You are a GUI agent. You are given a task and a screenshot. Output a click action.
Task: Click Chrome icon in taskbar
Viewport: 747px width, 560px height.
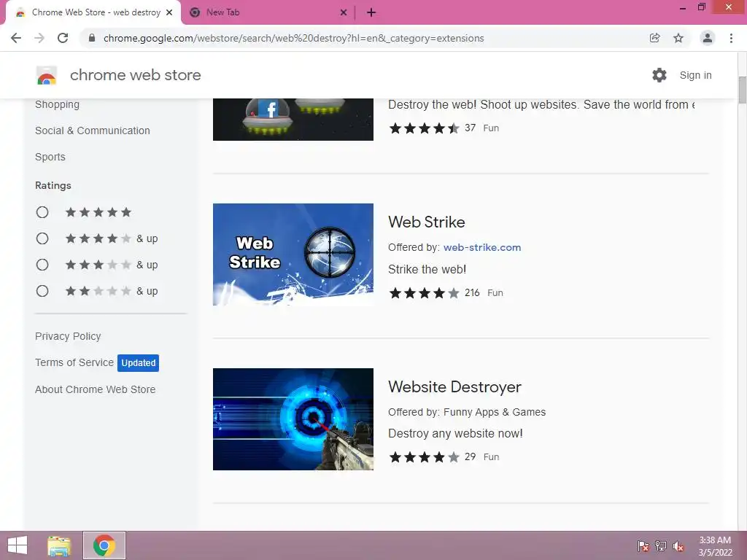(104, 545)
